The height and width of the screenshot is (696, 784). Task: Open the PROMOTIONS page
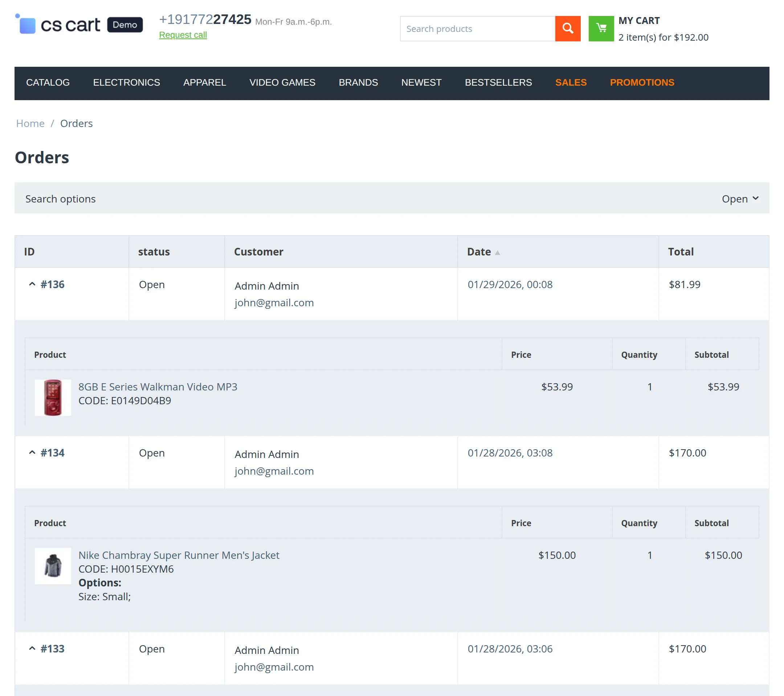(x=642, y=82)
